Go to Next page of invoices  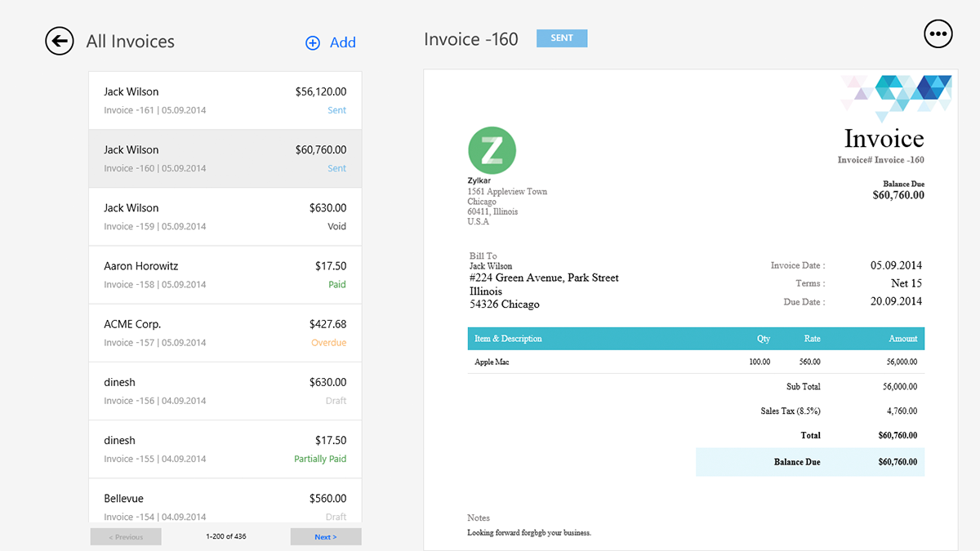(325, 536)
